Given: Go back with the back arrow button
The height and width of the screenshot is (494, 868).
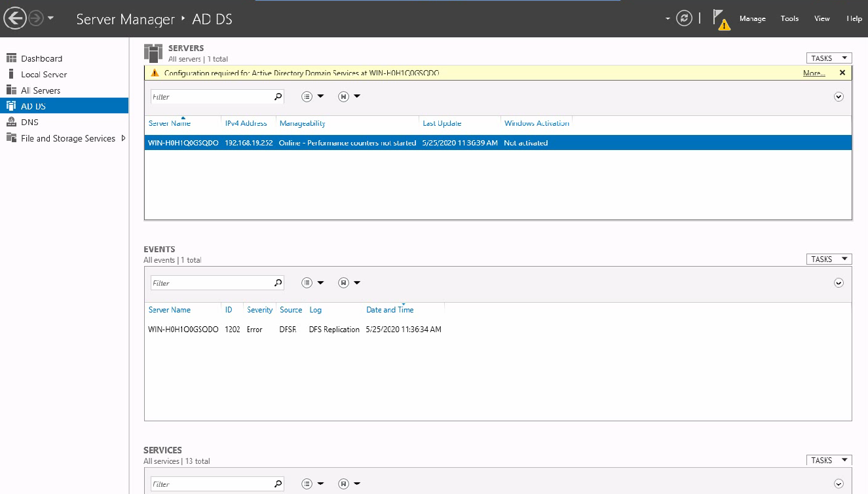Looking at the screenshot, I should 15,18.
